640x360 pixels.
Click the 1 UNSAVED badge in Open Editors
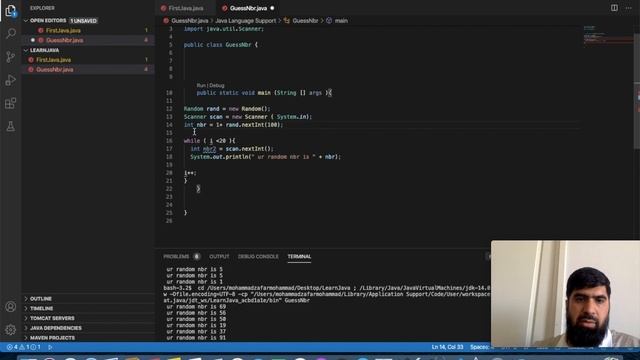click(x=83, y=21)
